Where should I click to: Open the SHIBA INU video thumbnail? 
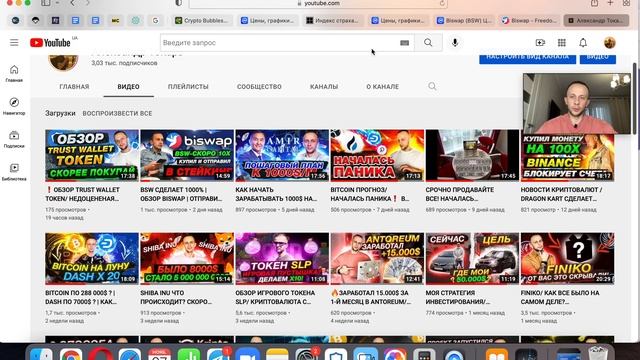click(x=187, y=259)
